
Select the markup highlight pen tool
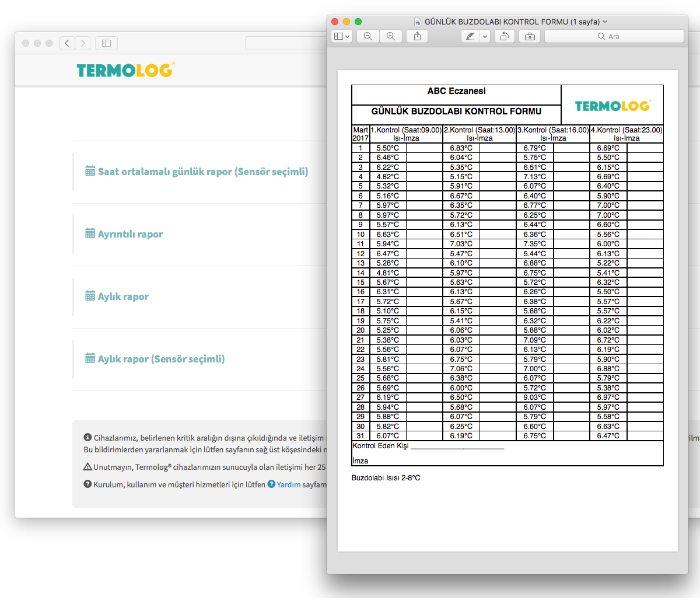(470, 36)
